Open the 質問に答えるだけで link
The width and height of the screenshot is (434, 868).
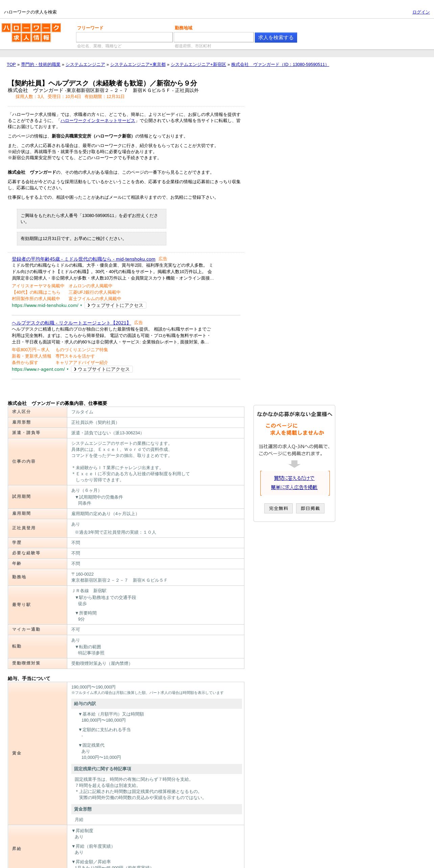coord(294,478)
